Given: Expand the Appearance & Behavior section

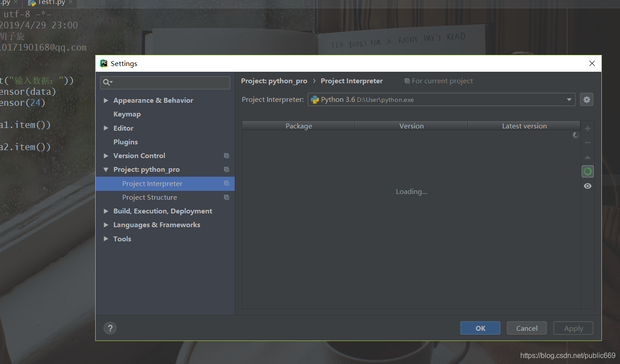Looking at the screenshot, I should [106, 101].
